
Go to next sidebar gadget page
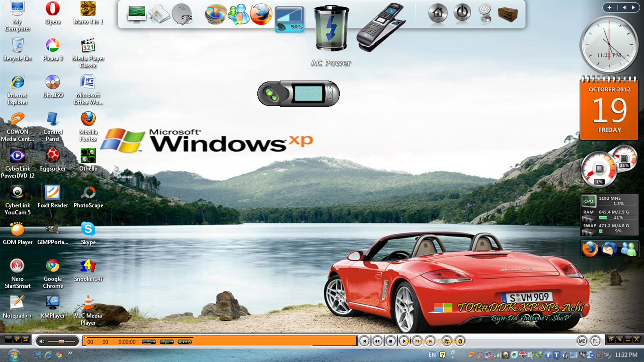[633, 7]
